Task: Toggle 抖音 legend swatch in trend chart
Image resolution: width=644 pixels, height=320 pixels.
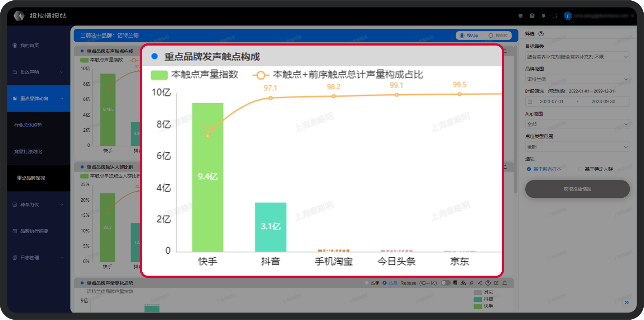Action: 478,299
